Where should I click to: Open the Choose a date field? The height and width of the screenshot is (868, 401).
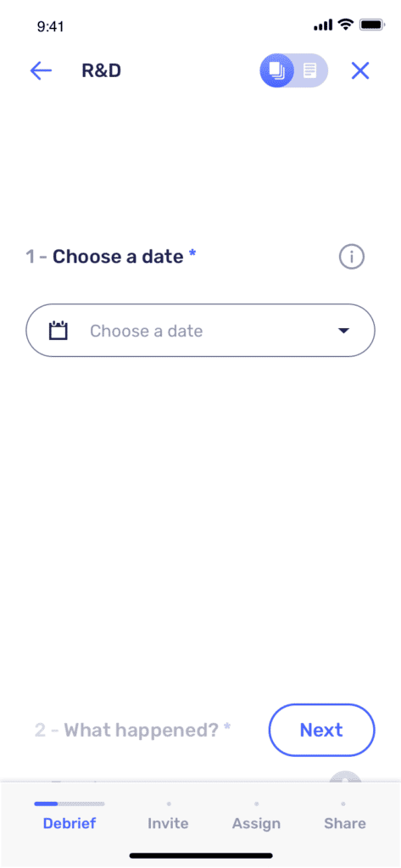(x=200, y=331)
